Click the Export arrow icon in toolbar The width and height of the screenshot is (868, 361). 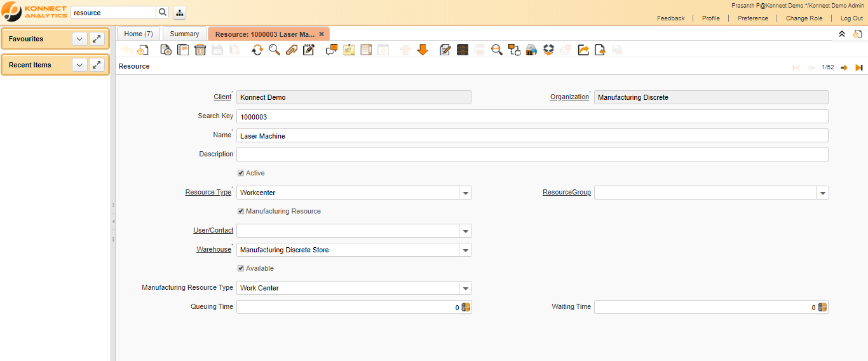click(583, 50)
